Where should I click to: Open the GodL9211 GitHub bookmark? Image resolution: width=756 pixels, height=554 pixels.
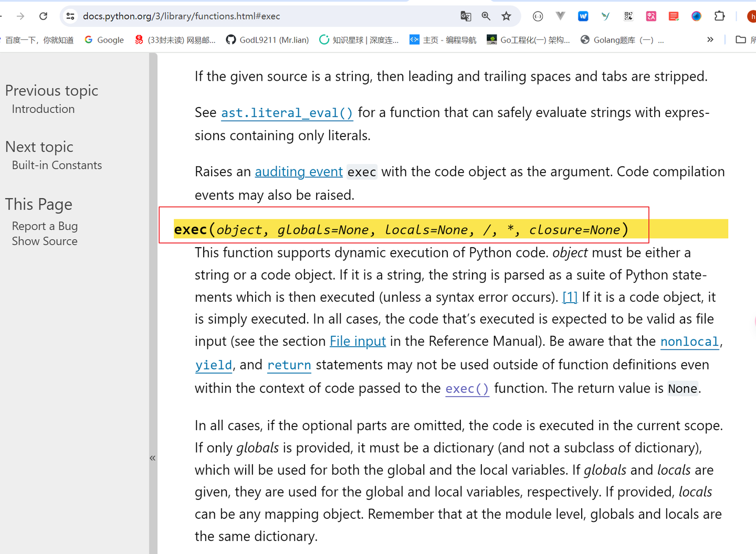[x=267, y=39]
